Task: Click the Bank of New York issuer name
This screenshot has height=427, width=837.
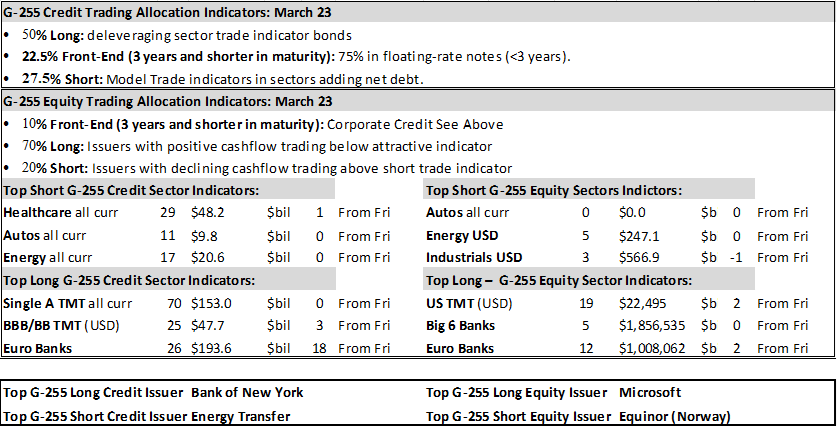Action: pyautogui.click(x=247, y=393)
